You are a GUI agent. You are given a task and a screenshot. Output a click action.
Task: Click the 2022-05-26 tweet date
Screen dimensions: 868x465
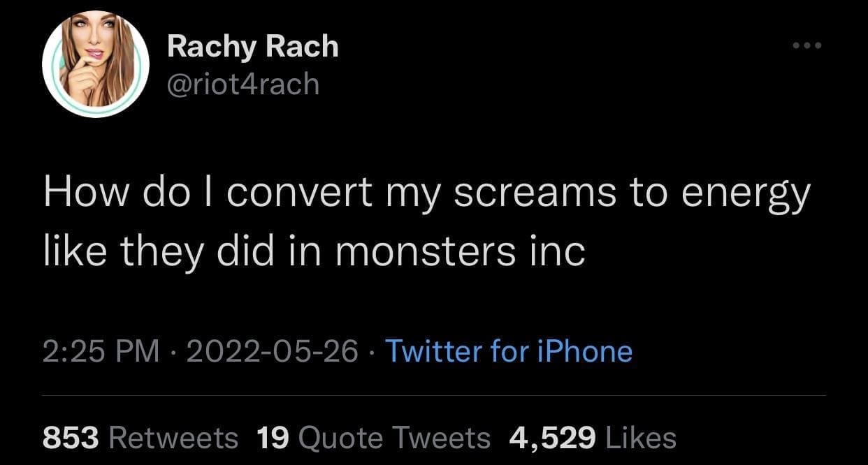[273, 350]
